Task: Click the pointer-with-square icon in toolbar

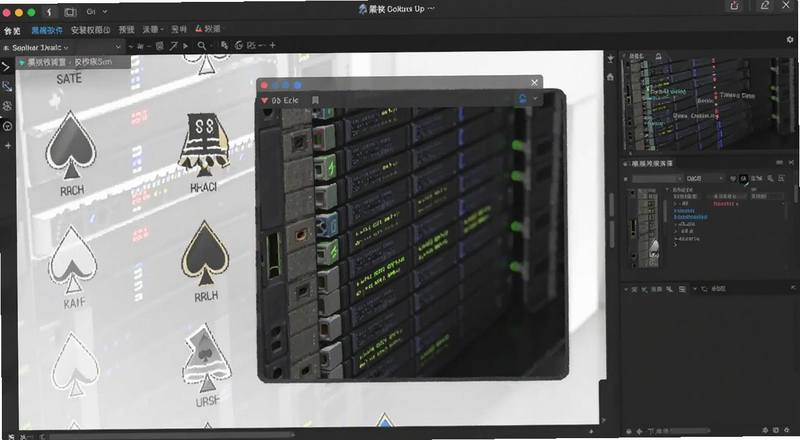Action: [x=224, y=45]
